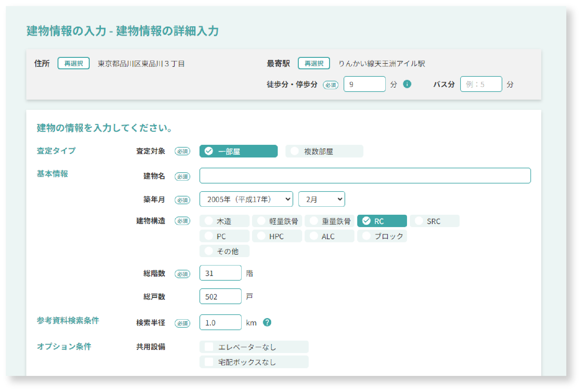The image size is (583, 392).
Task: Pick HPC as building structure
Action: point(277,236)
